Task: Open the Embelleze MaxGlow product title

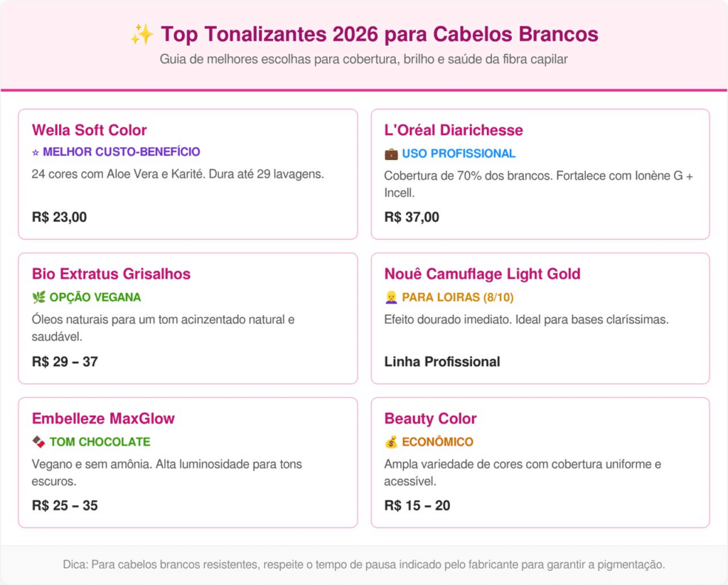Action: click(x=103, y=419)
